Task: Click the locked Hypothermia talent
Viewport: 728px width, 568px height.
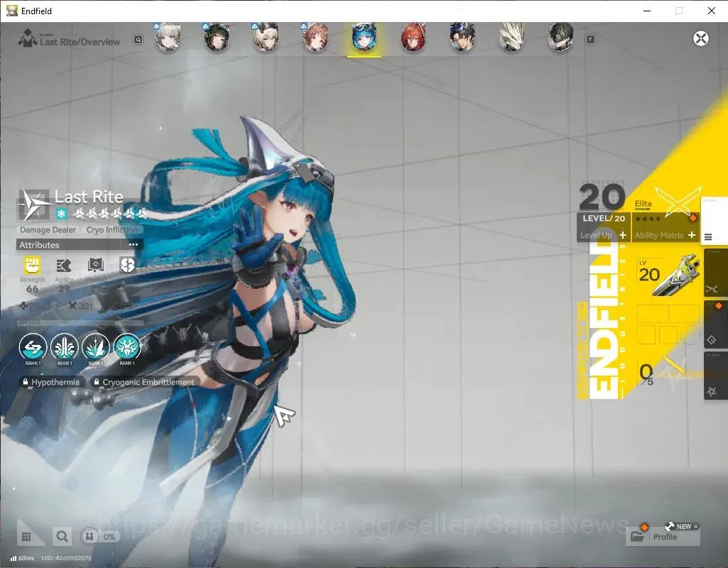Action: 51,383
